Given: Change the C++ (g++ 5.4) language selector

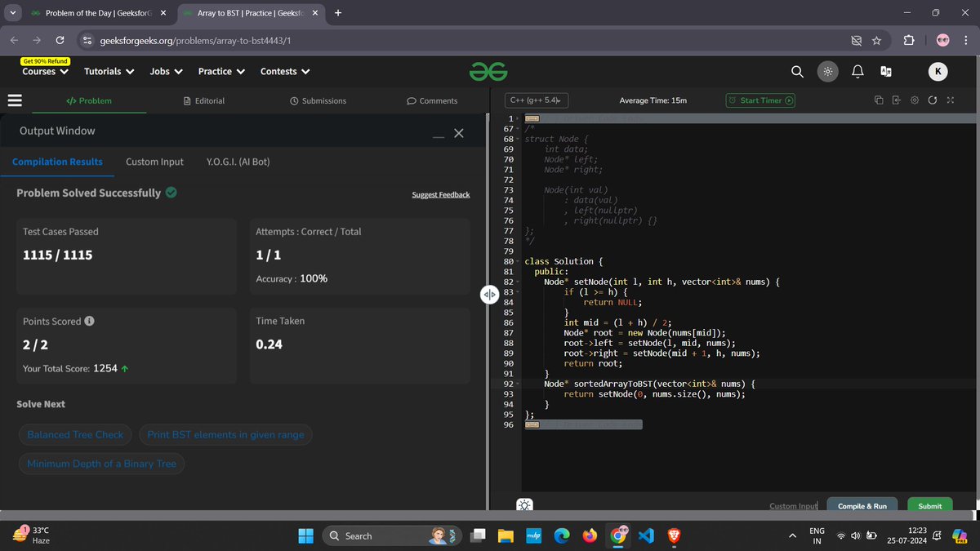Looking at the screenshot, I should [x=537, y=100].
